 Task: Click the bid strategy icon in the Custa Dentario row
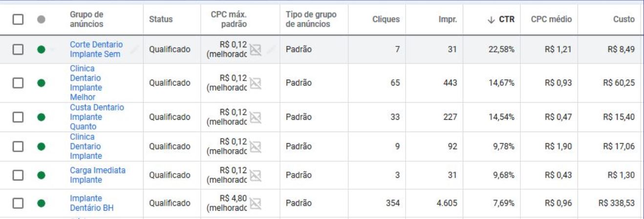pos(254,117)
